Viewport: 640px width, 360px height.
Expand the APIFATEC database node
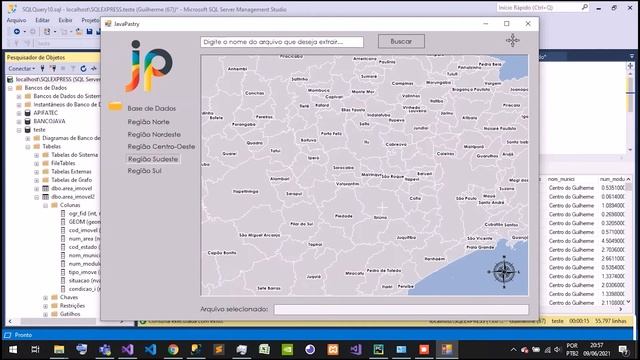(19, 113)
